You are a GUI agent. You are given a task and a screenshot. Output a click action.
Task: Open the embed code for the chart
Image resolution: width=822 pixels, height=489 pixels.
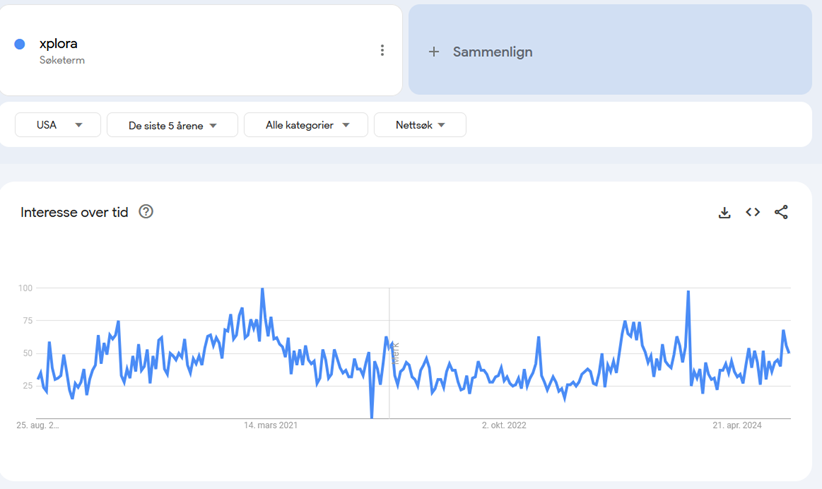(753, 212)
